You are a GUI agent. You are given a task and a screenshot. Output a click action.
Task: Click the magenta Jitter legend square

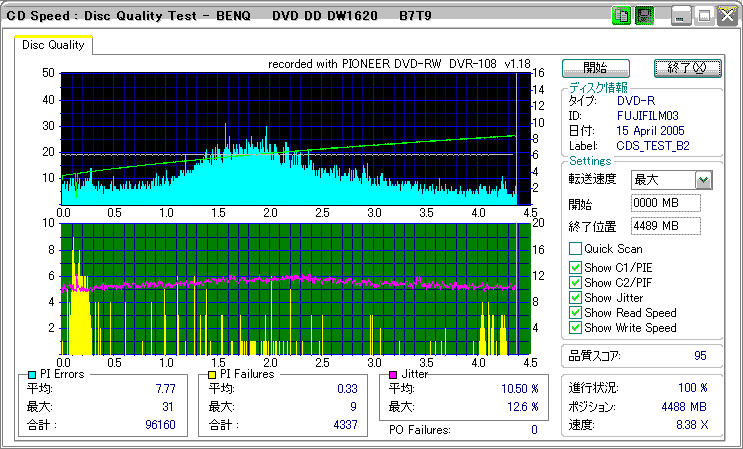(394, 374)
